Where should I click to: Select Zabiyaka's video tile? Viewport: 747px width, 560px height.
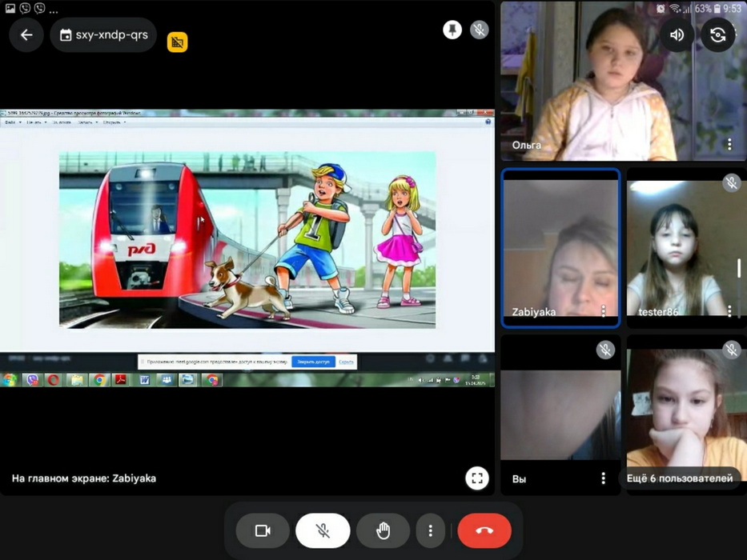[560, 248]
